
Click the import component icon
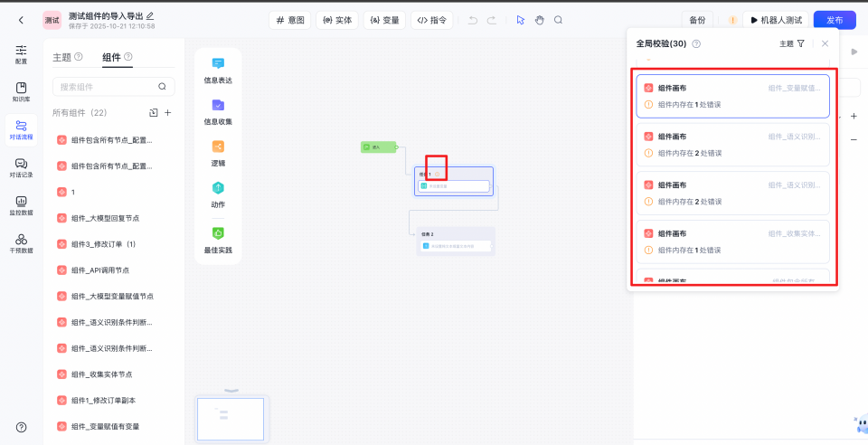(x=153, y=113)
